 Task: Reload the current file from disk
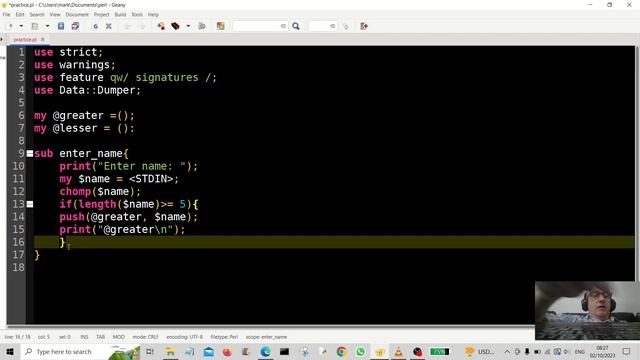pos(95,26)
